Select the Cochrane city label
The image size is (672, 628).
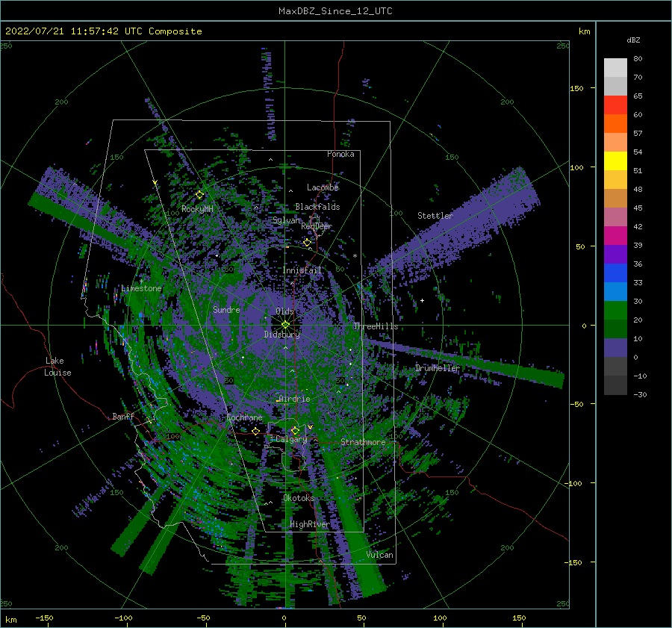click(244, 417)
